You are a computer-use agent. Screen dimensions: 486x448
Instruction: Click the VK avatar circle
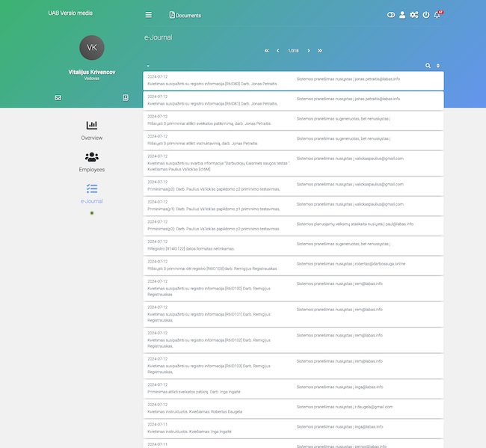[x=92, y=47]
